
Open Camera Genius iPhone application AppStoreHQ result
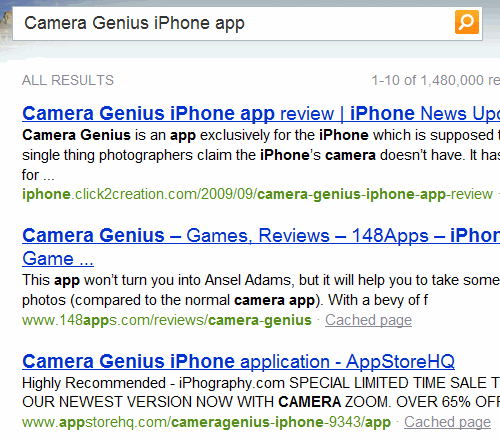[238, 361]
